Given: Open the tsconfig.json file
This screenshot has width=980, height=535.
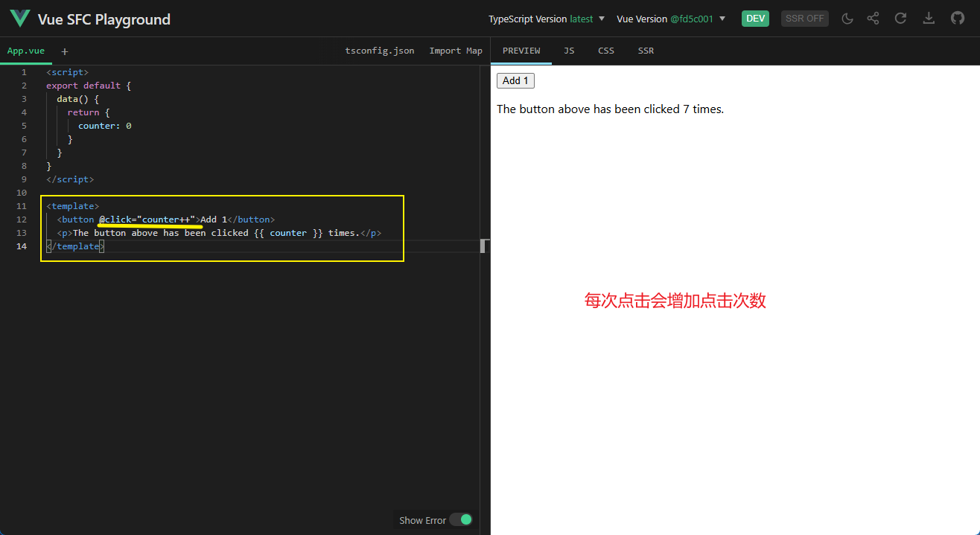Looking at the screenshot, I should (x=380, y=51).
